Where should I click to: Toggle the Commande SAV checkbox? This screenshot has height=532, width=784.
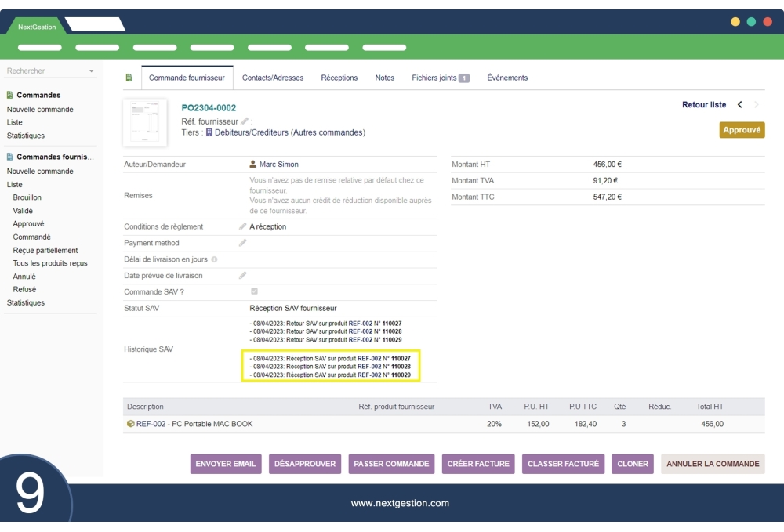(x=254, y=291)
